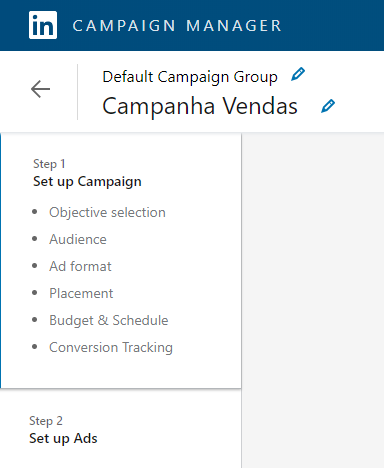Select the Step 2 label
Image resolution: width=384 pixels, height=468 pixels.
click(x=46, y=421)
